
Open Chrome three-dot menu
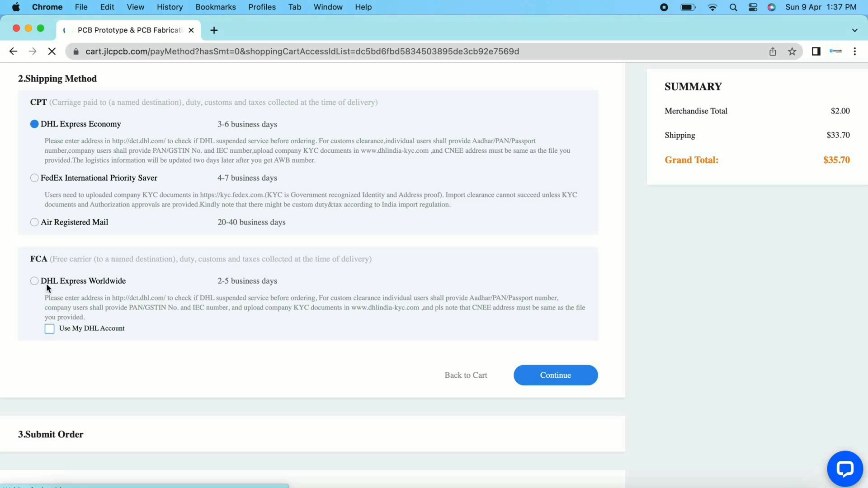[854, 52]
